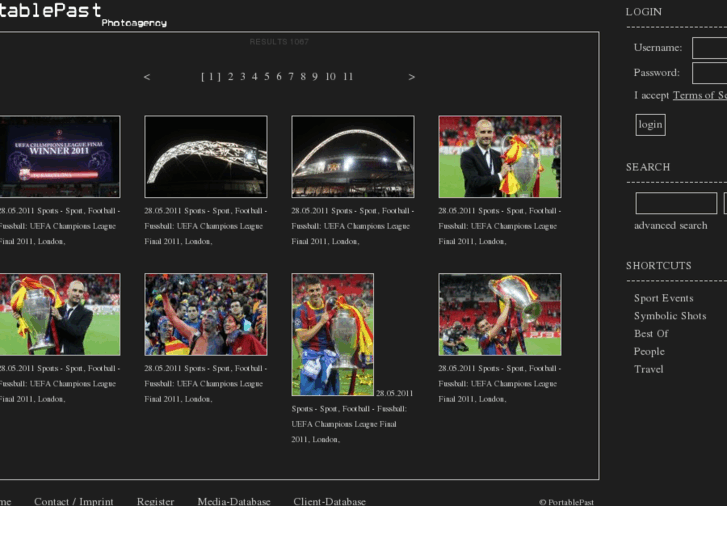Go to next results page arrow
727x545 pixels.
coord(411,77)
